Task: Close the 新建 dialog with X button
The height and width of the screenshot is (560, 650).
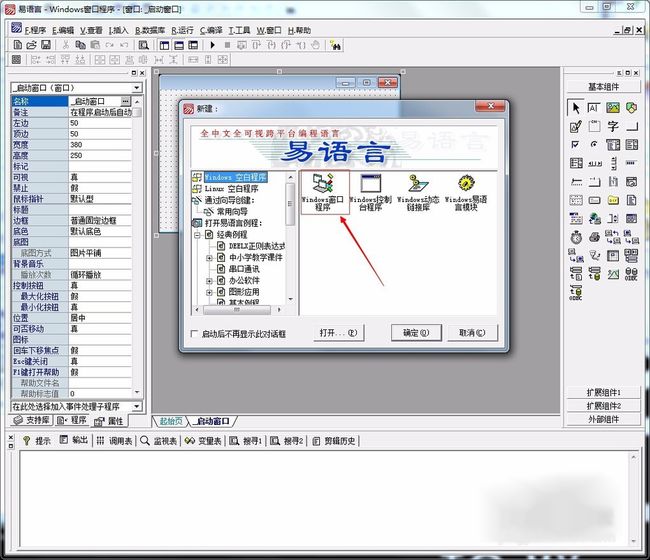Action: 490,106
